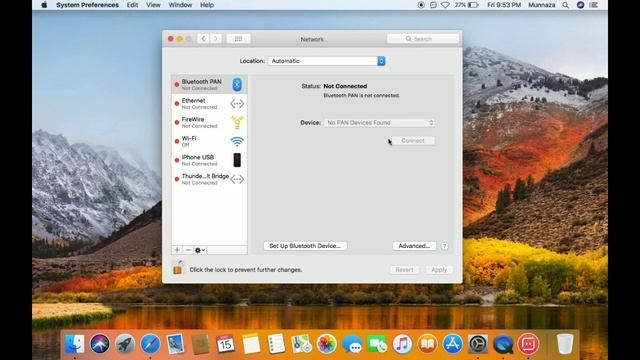640x360 pixels.
Task: Open Calendar showing 15 in Dock
Action: point(226,344)
